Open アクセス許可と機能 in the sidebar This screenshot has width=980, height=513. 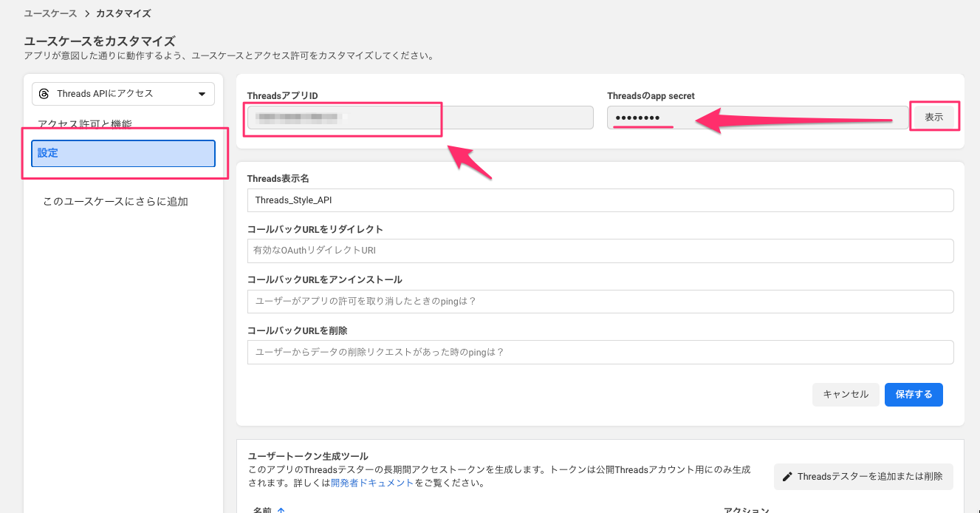[x=85, y=124]
